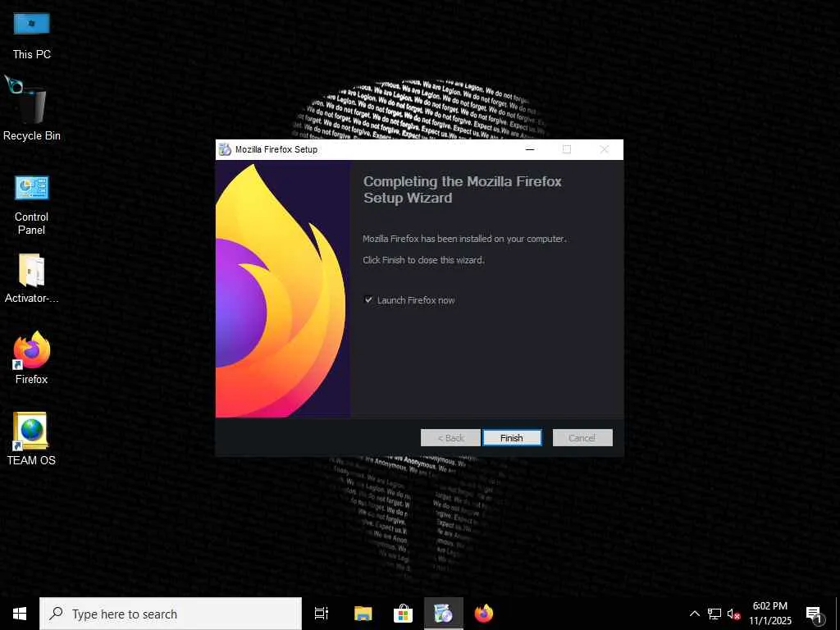Click the disabled Back button

[x=450, y=438]
